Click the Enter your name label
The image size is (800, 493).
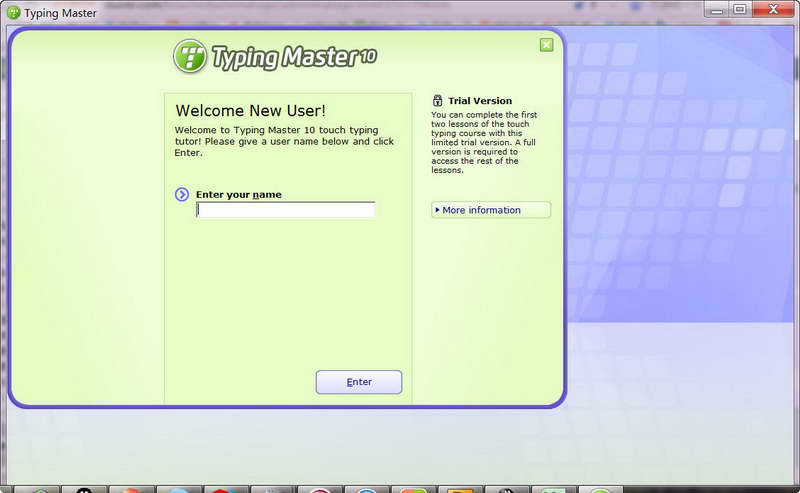click(x=239, y=194)
